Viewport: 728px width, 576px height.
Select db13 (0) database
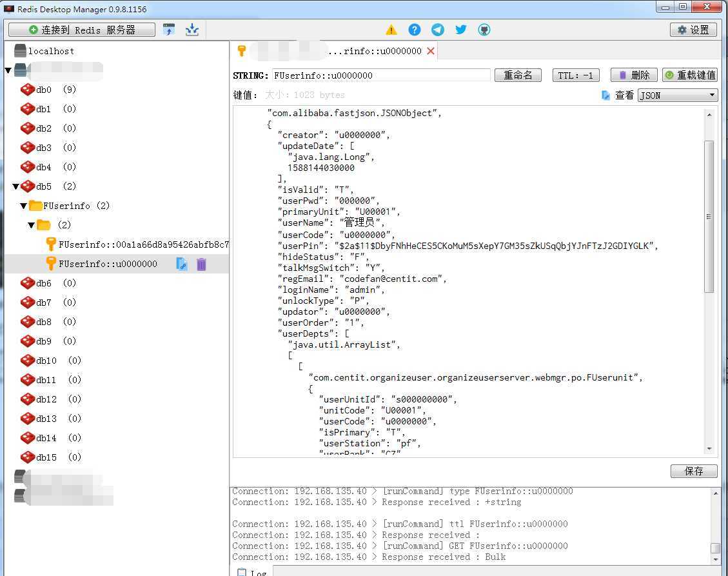point(59,419)
